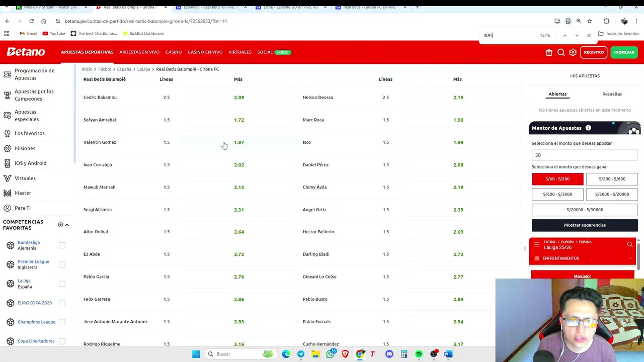This screenshot has width=644, height=362.
Task: Switch to the Abiertas bets tab
Action: point(557,94)
